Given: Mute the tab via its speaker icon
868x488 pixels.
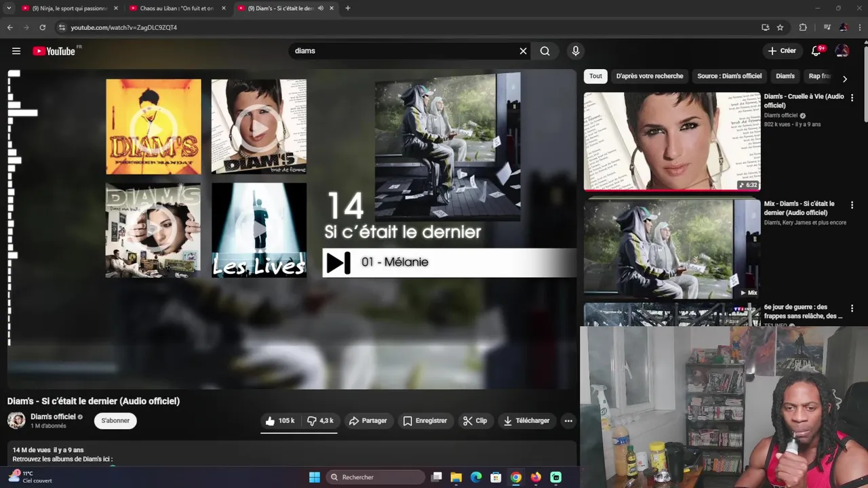Looking at the screenshot, I should pos(321,8).
